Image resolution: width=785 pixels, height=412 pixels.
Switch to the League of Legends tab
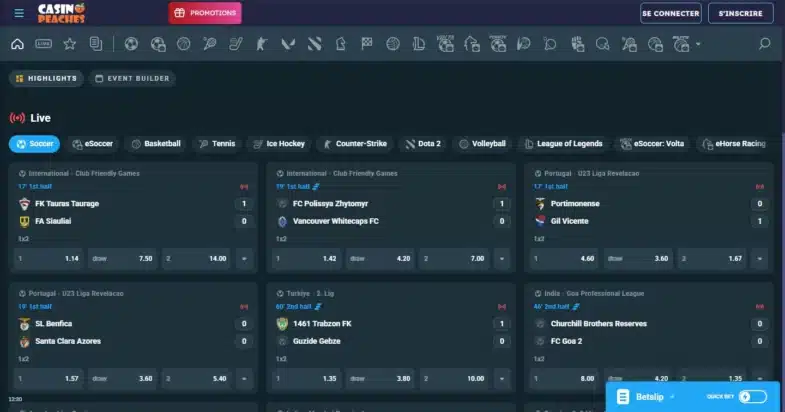point(564,144)
